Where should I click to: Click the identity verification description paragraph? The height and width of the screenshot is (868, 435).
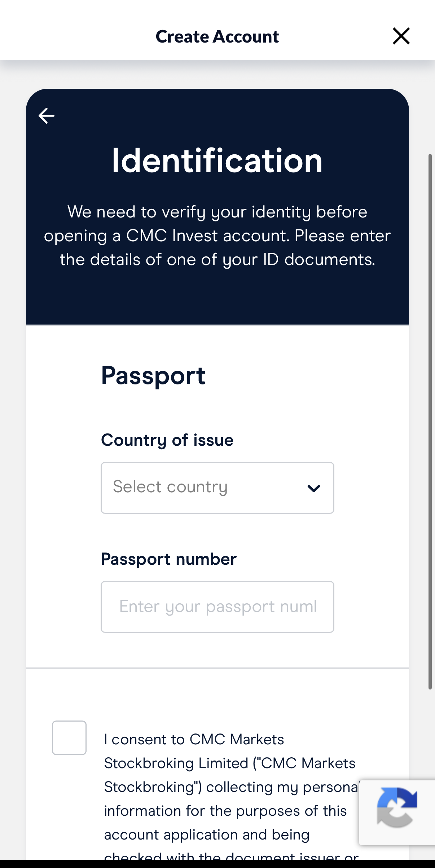(217, 235)
